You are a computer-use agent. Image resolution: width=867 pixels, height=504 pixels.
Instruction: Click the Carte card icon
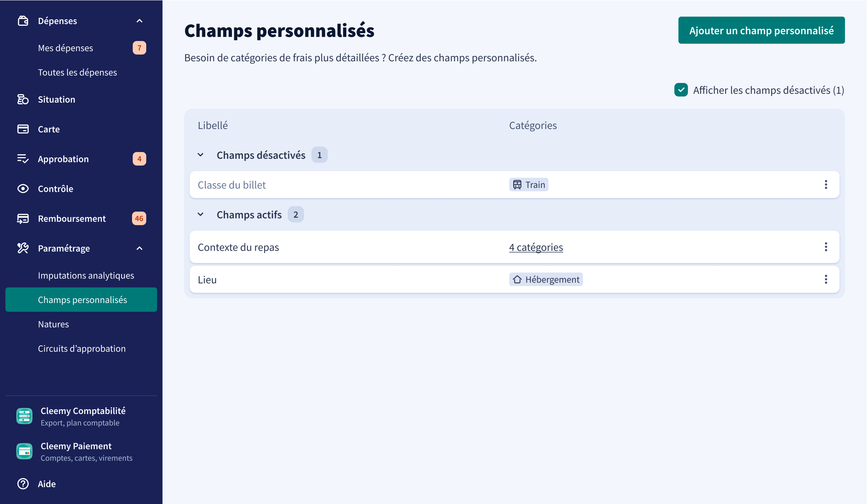pyautogui.click(x=23, y=129)
